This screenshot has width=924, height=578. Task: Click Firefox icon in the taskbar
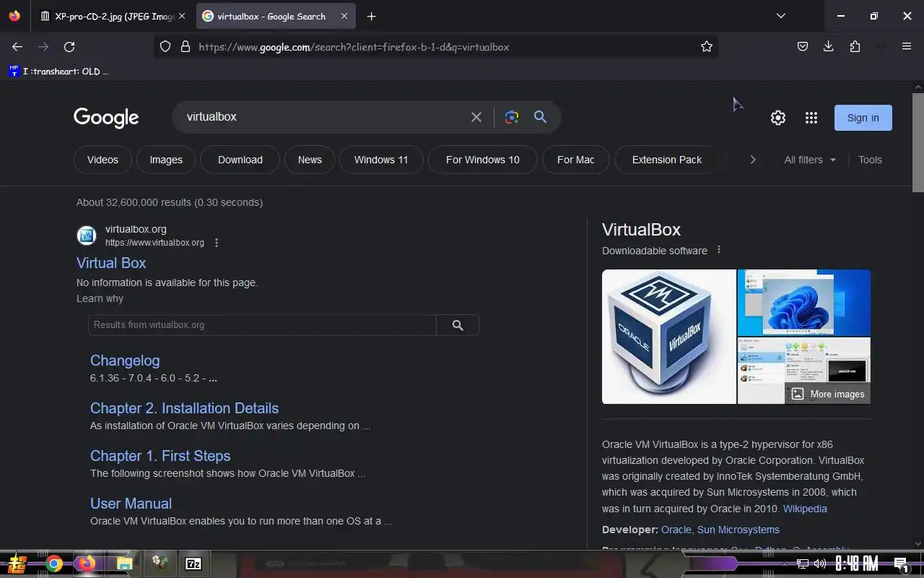(87, 564)
